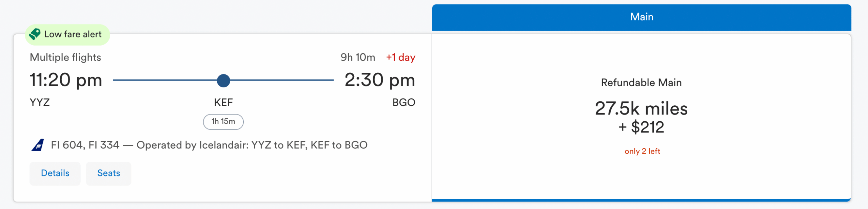Click the 9h 10m total duration
This screenshot has height=209, width=868.
tap(358, 57)
